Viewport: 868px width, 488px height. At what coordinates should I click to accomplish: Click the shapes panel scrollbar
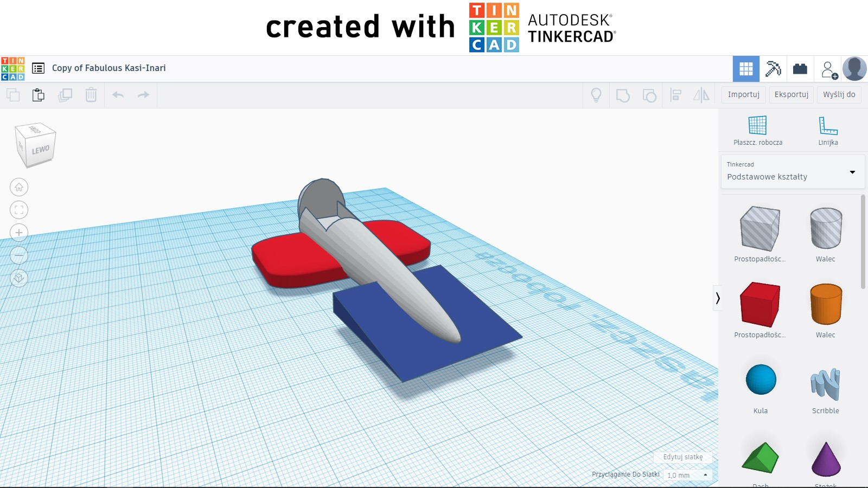[x=863, y=242]
